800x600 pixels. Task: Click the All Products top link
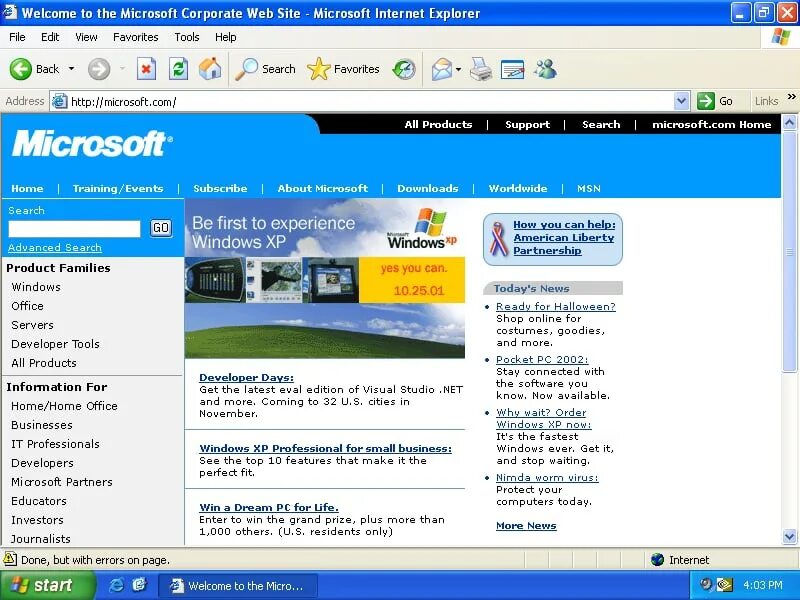(x=438, y=124)
